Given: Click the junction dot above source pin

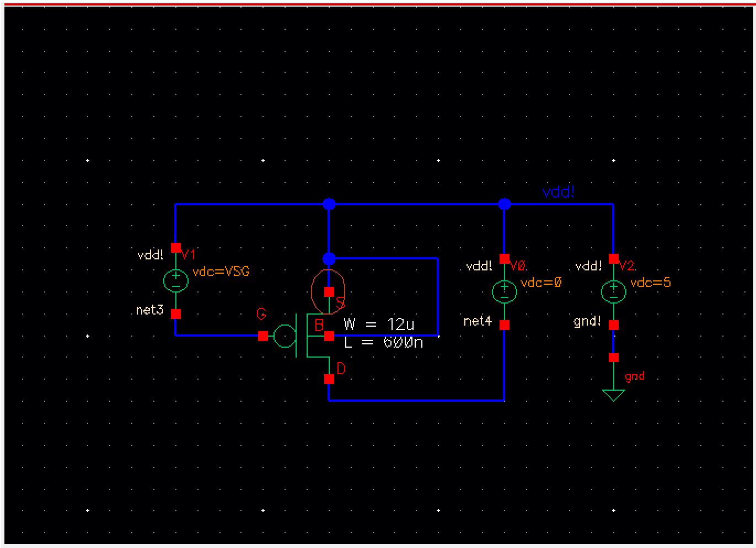Looking at the screenshot, I should pos(329,258).
